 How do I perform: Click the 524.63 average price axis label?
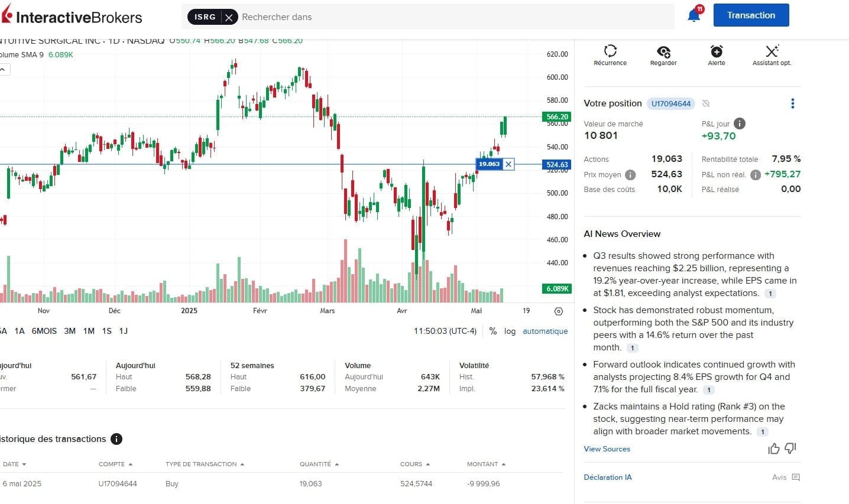point(557,165)
